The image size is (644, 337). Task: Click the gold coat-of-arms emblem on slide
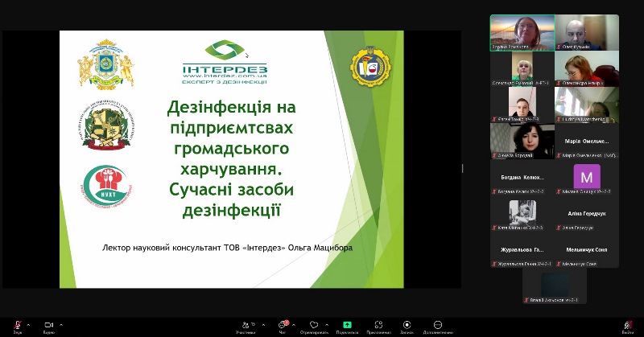[106, 64]
